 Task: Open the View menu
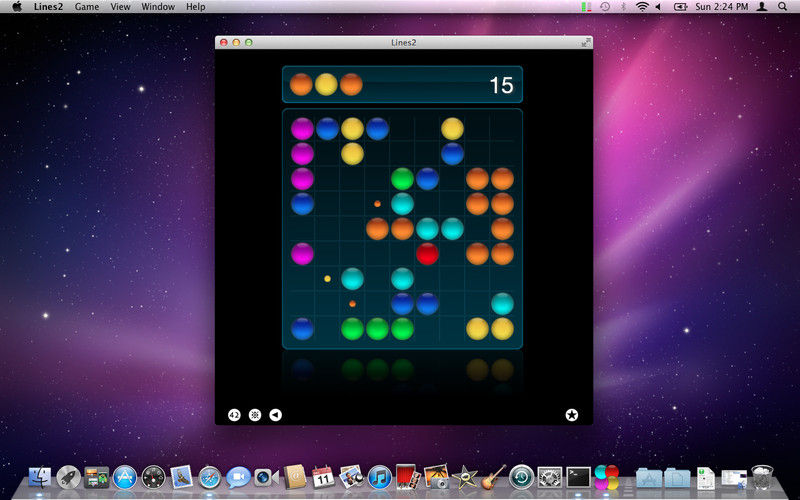[120, 7]
